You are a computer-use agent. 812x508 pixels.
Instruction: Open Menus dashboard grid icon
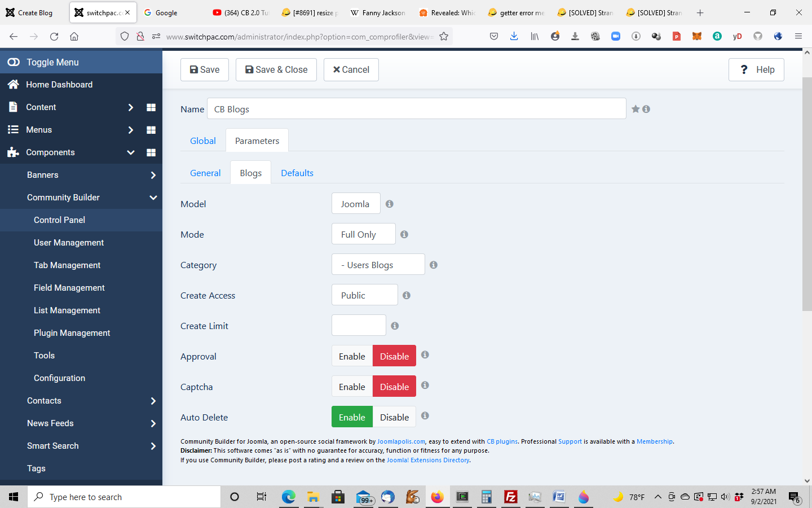pyautogui.click(x=151, y=130)
